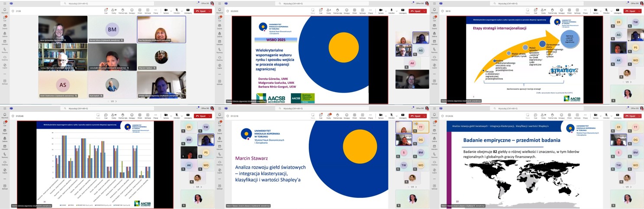
Task: Open the Więcej menu in gallery-view meeting
Action: (156, 10)
